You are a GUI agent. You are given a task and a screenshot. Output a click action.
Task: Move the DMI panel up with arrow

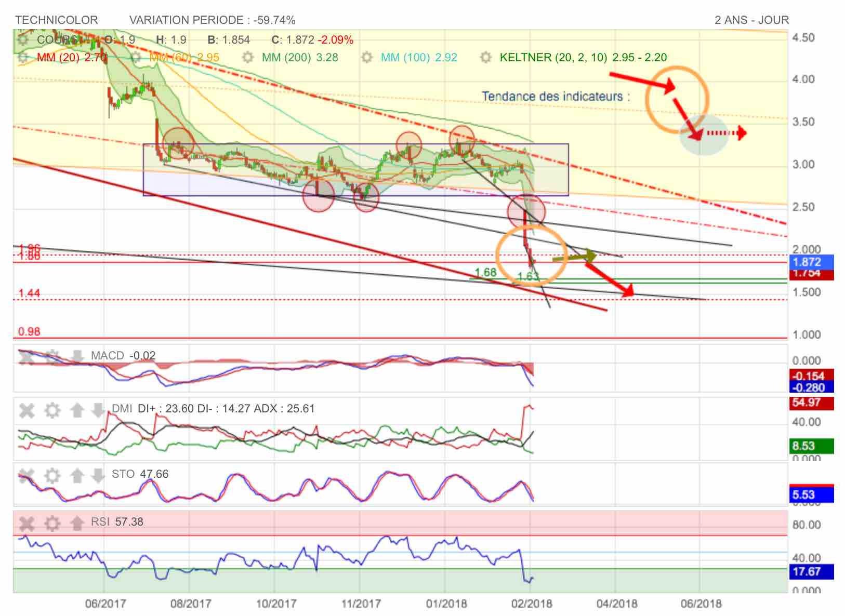pos(77,411)
